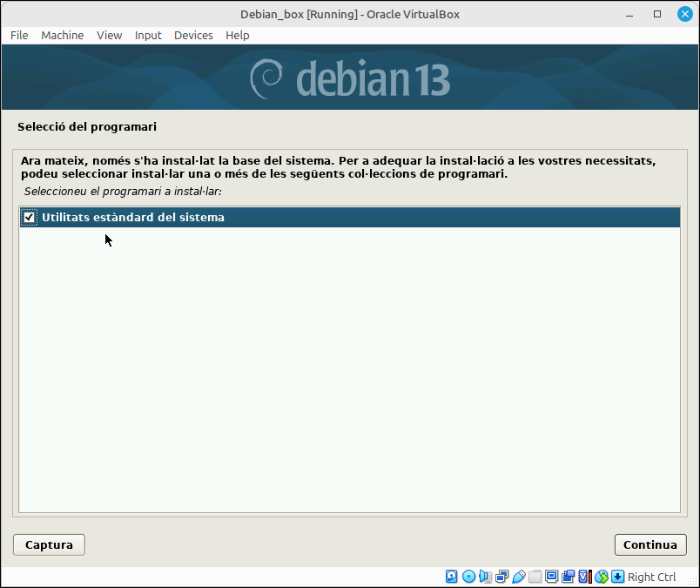Open the USB devices status icon
700x588 pixels.
click(518, 577)
